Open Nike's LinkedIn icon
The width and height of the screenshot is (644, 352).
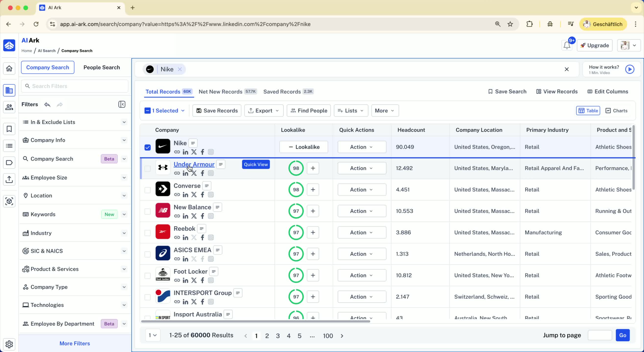tap(185, 152)
